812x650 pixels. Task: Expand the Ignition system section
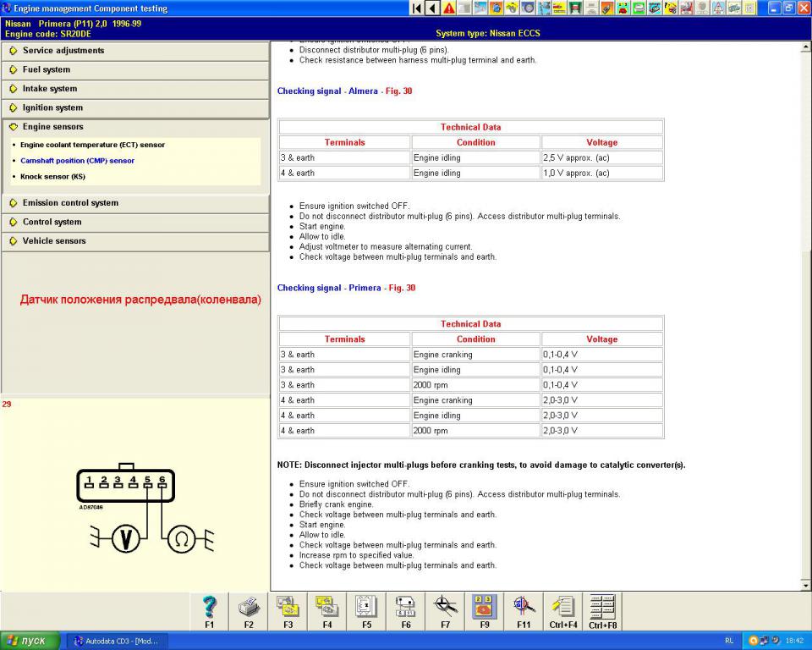(135, 107)
